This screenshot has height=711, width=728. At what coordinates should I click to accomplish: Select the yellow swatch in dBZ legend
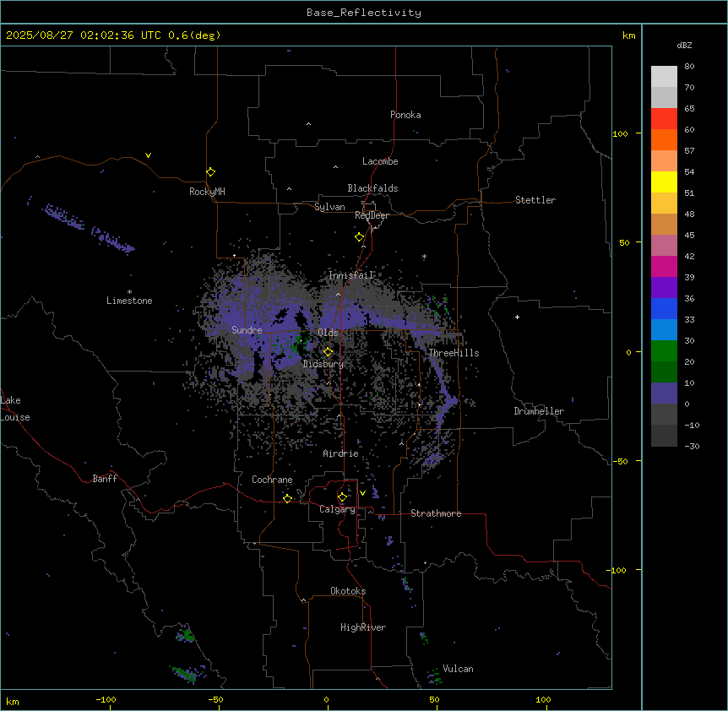[664, 182]
